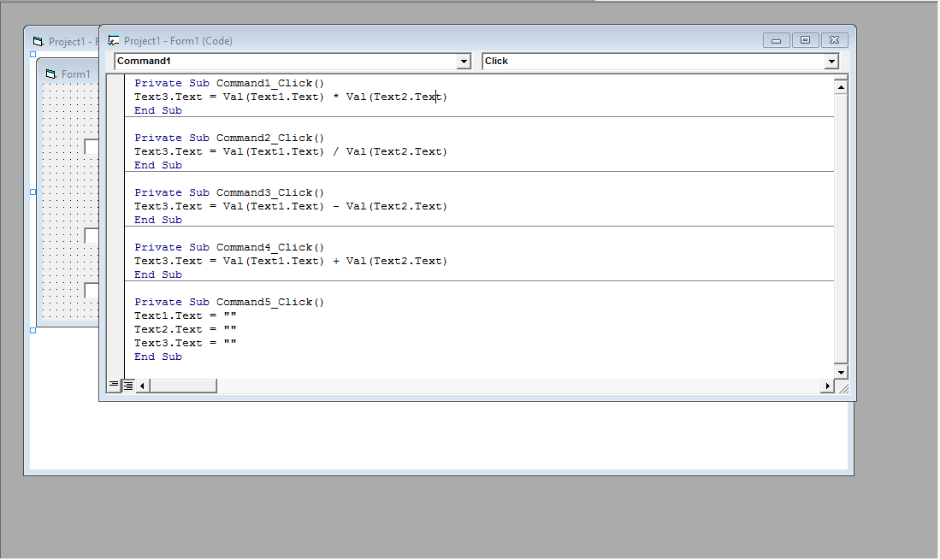Switch to Full Module View icon
This screenshot has height=560, width=940.
pyautogui.click(x=127, y=385)
